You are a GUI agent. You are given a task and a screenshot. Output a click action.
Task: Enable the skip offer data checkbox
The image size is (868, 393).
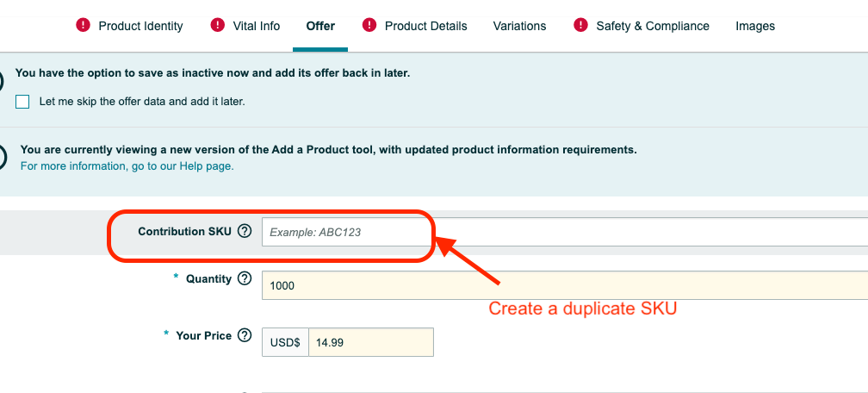click(23, 102)
